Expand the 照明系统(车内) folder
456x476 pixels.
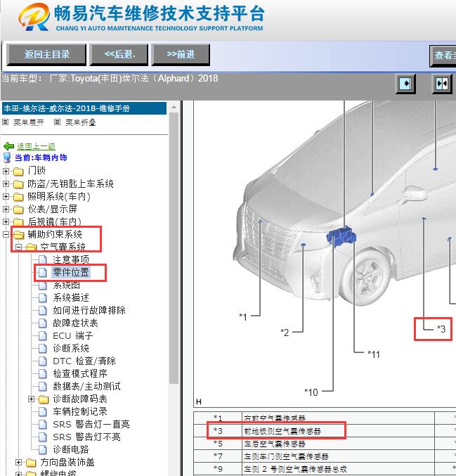(x=6, y=196)
